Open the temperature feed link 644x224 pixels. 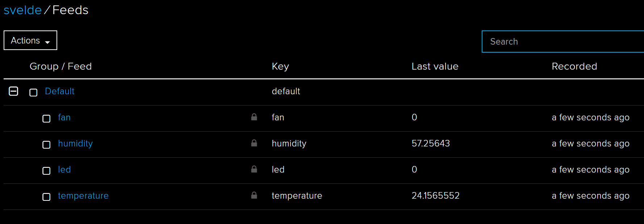pos(83,196)
